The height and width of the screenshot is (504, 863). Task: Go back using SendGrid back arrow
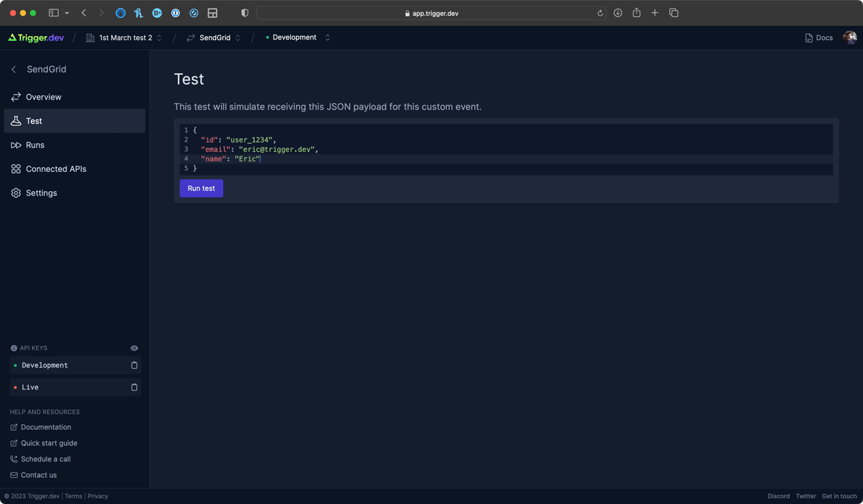tap(14, 69)
